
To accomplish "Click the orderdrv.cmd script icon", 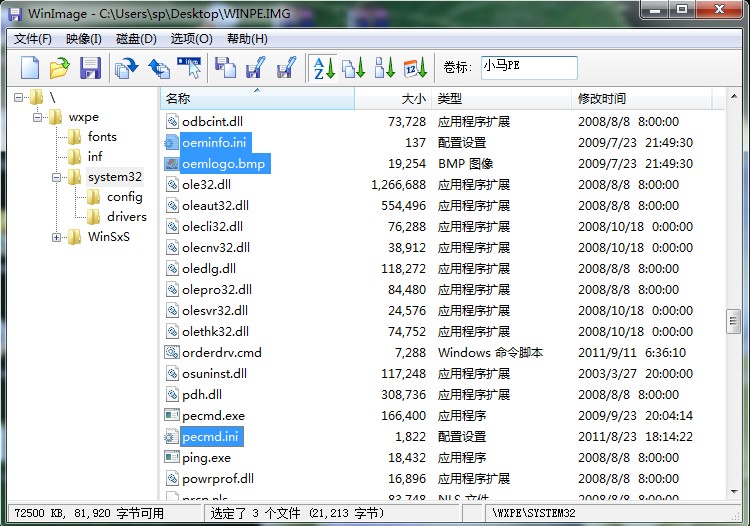I will click(172, 352).
